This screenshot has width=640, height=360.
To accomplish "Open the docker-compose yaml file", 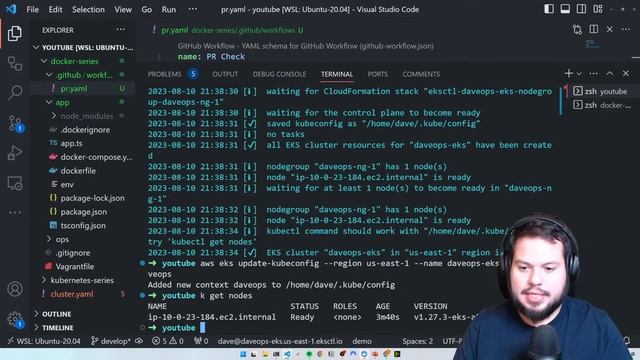I will coord(83,157).
